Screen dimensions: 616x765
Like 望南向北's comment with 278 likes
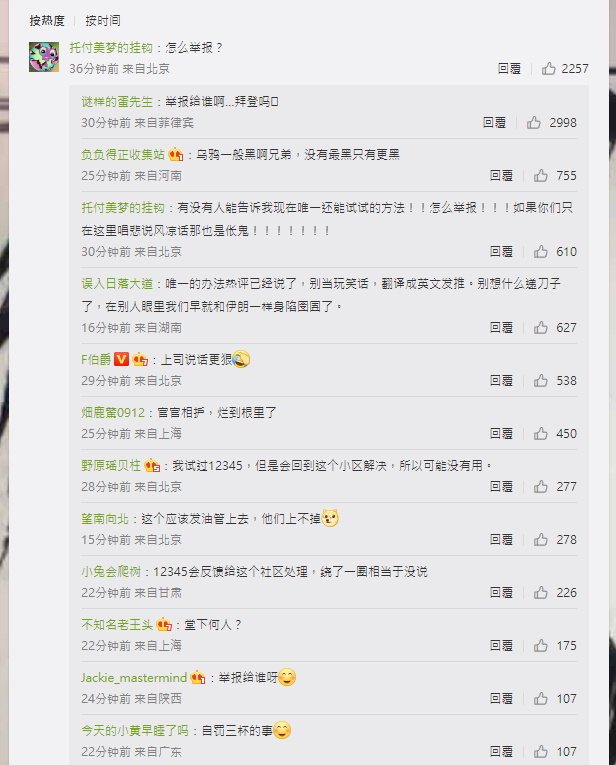coord(540,540)
